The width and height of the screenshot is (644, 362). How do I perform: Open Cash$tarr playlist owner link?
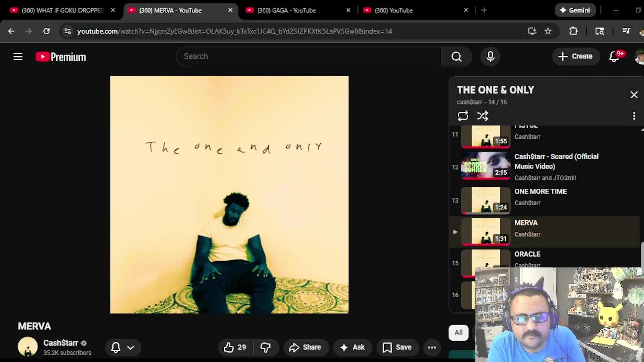click(469, 102)
